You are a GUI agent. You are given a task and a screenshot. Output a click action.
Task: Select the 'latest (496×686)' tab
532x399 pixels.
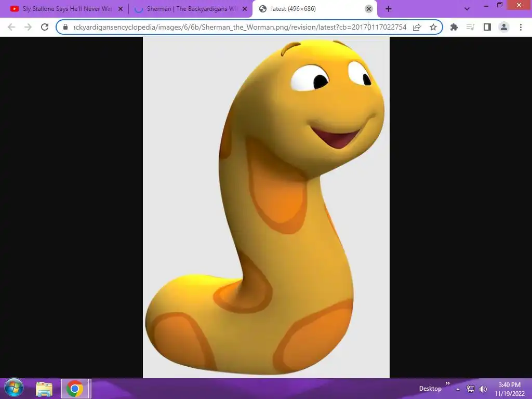point(314,9)
